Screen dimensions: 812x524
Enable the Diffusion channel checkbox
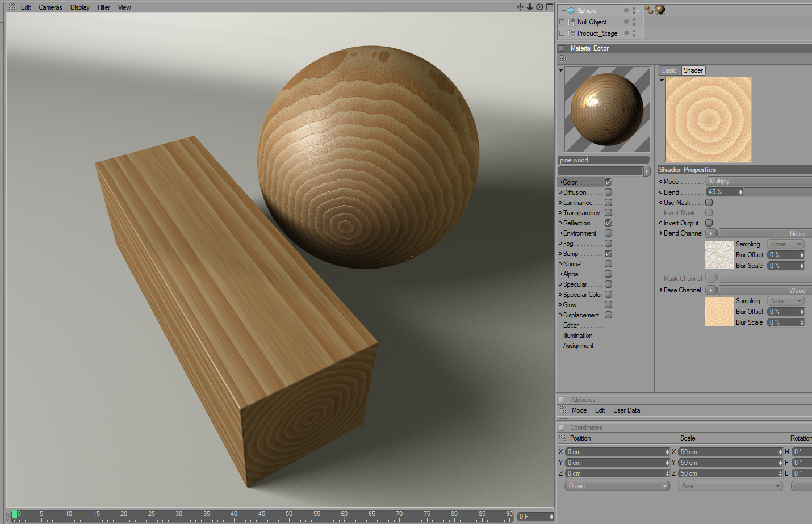tap(608, 192)
